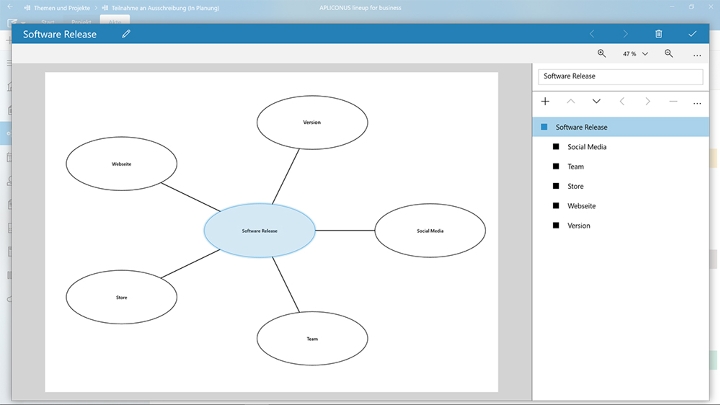Open more options beside the zoom controls
The image size is (720, 405).
click(697, 55)
